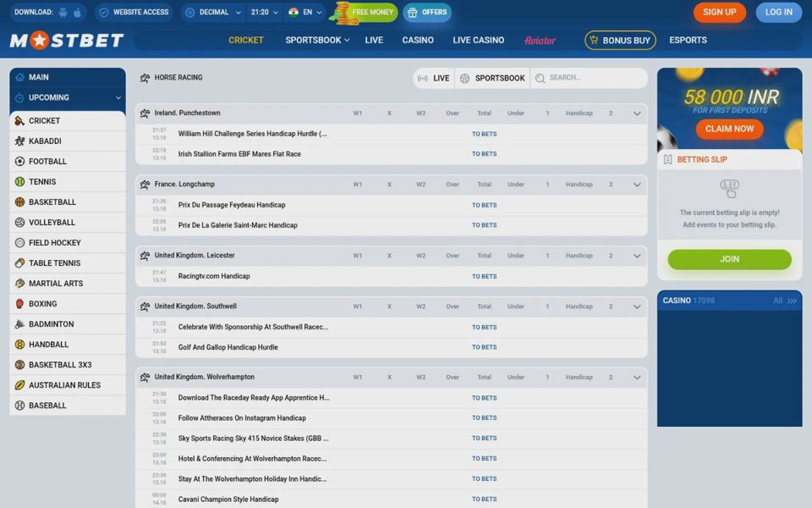Click the Android download icon

pyautogui.click(x=63, y=13)
